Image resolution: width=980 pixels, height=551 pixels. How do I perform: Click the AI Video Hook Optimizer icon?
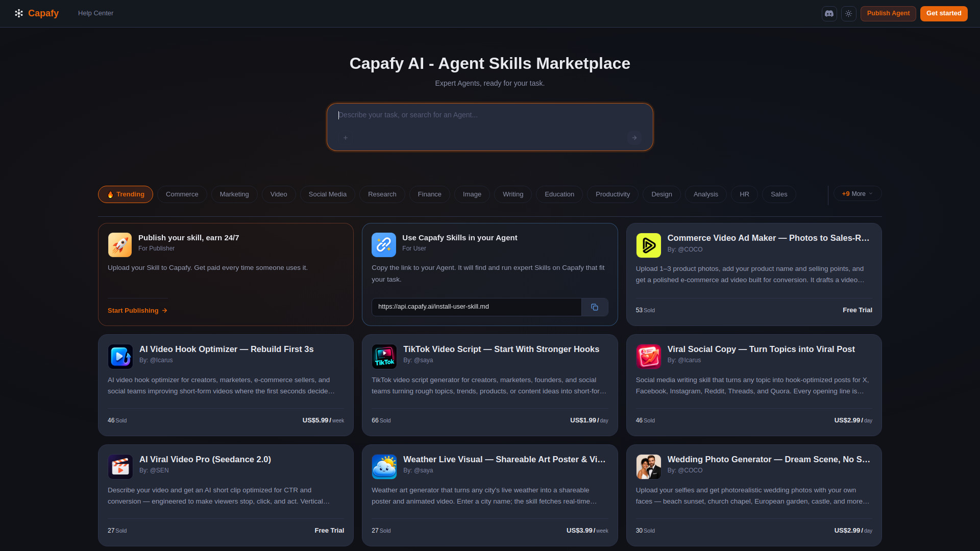(120, 357)
